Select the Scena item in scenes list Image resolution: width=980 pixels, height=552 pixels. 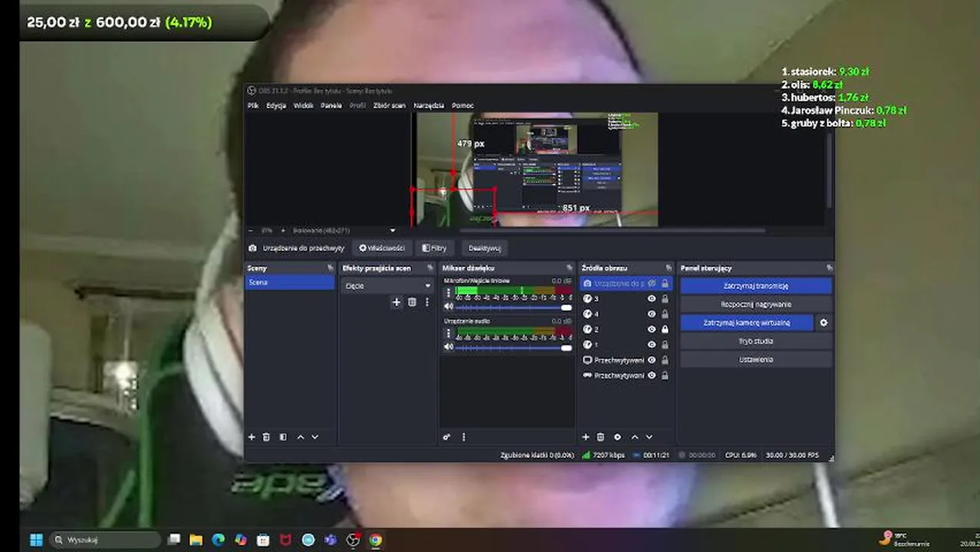[290, 283]
